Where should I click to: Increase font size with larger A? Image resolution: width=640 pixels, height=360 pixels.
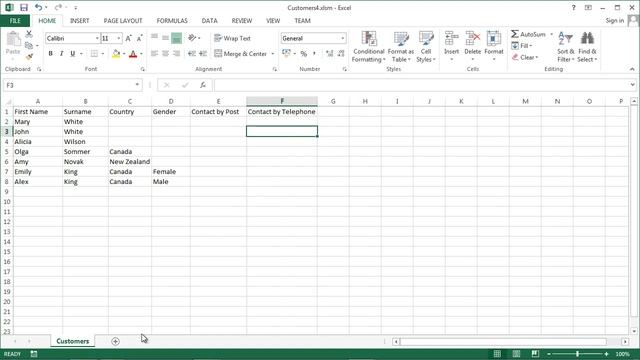point(128,38)
